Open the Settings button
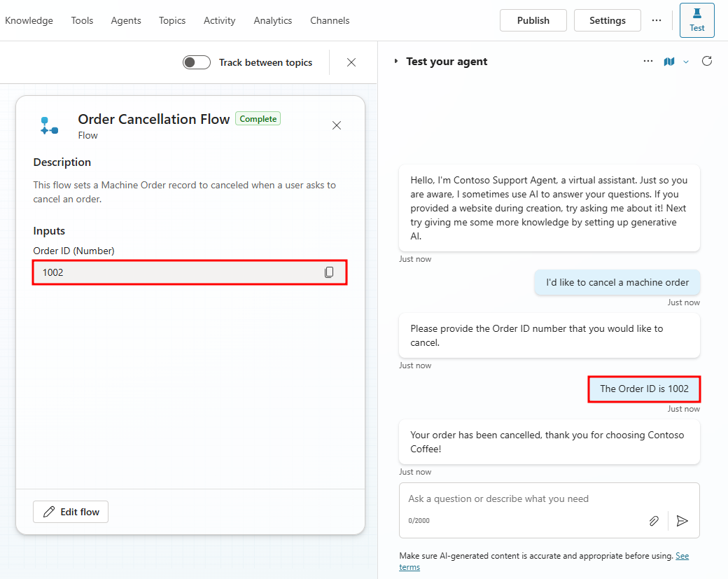Viewport: 728px width, 579px height. pos(607,20)
